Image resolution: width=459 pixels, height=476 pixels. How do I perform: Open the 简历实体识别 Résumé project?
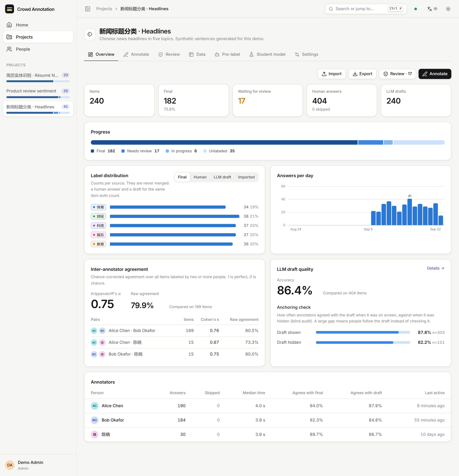[x=38, y=78]
